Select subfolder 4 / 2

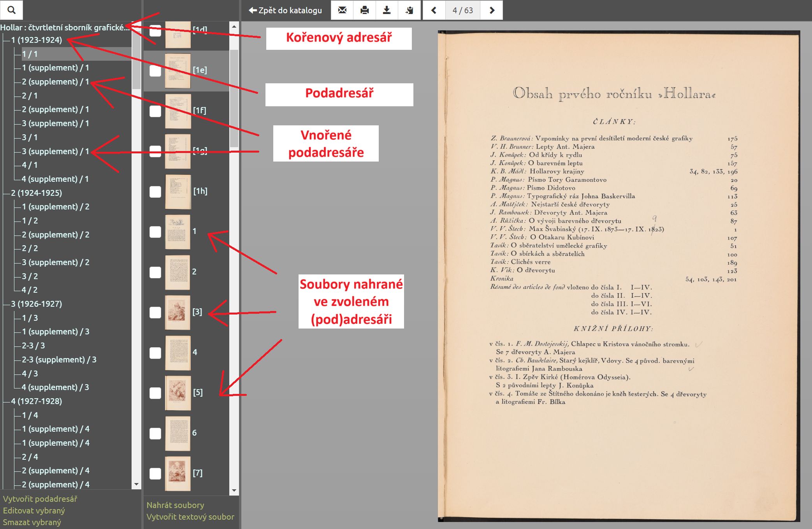click(x=30, y=290)
